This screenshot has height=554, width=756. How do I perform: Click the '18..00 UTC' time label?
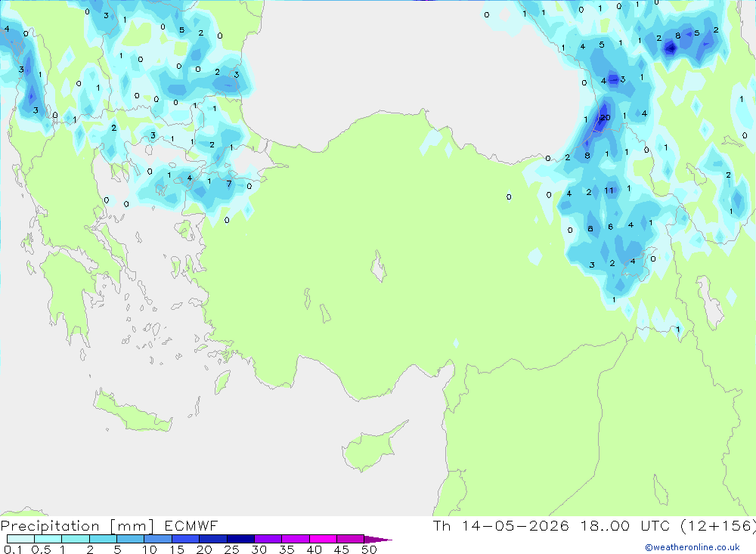[625, 525]
